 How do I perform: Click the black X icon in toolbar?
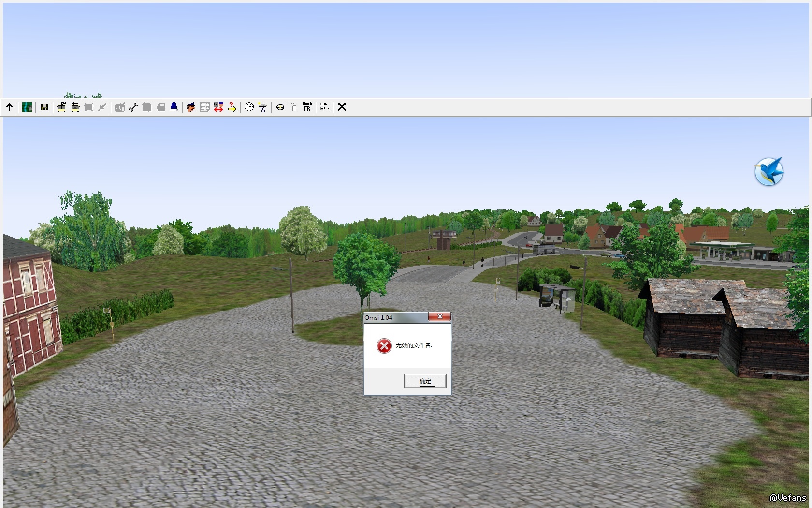point(342,107)
